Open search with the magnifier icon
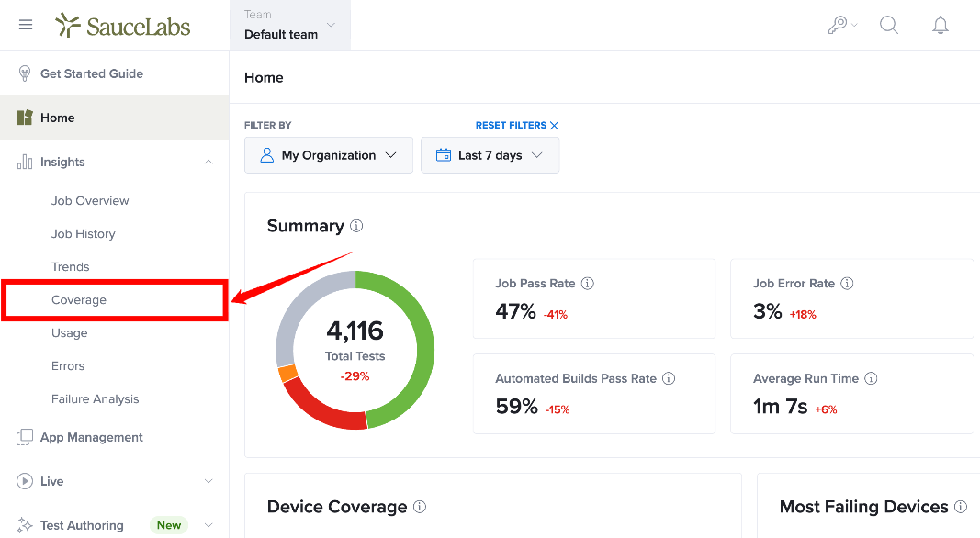The image size is (980, 538). point(889,25)
